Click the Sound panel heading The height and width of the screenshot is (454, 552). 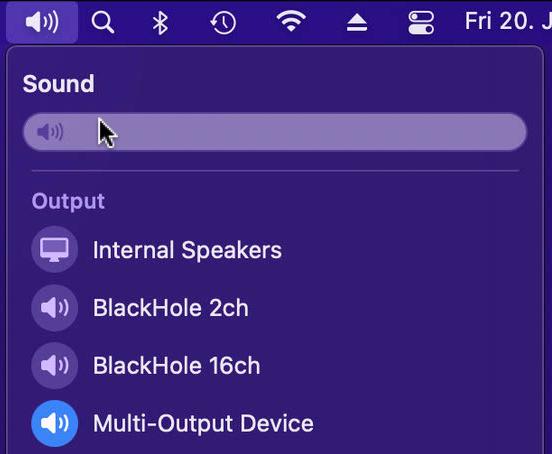58,84
